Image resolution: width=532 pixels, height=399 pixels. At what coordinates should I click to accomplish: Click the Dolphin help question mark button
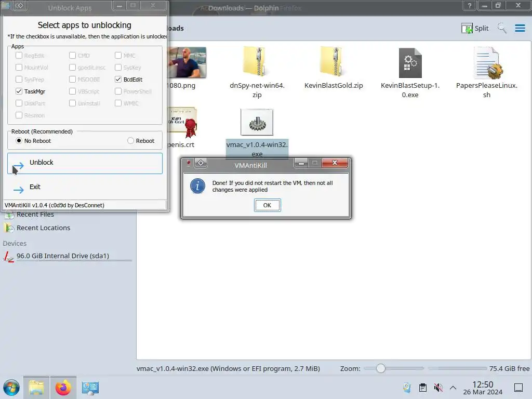point(469,5)
